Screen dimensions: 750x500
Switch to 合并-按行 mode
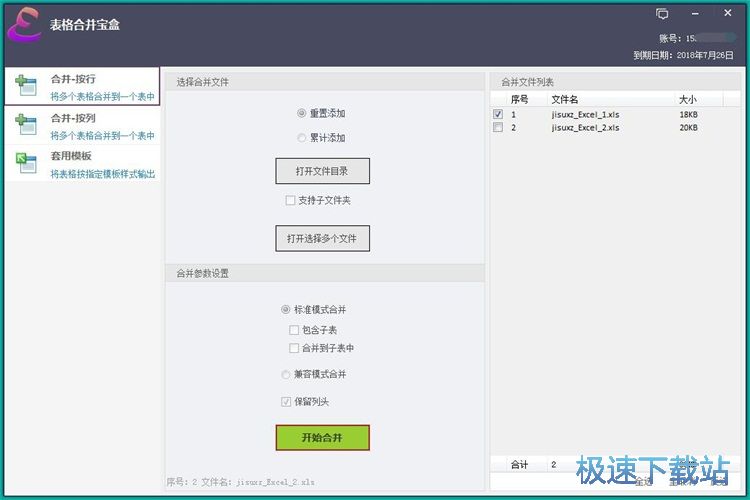(82, 86)
